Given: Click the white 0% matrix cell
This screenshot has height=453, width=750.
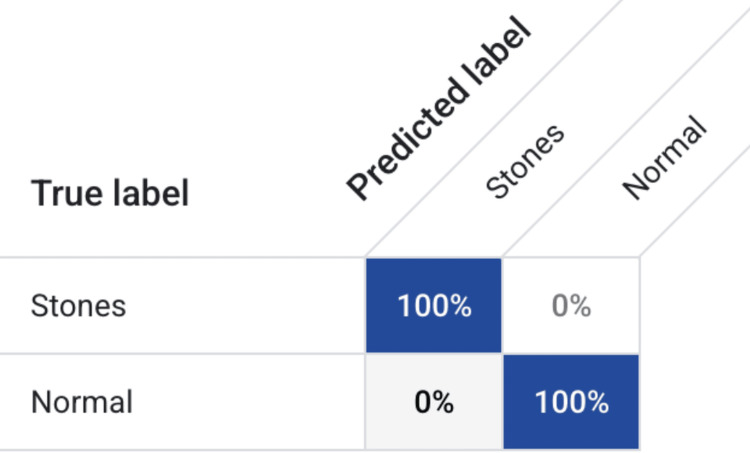Looking at the screenshot, I should [571, 306].
